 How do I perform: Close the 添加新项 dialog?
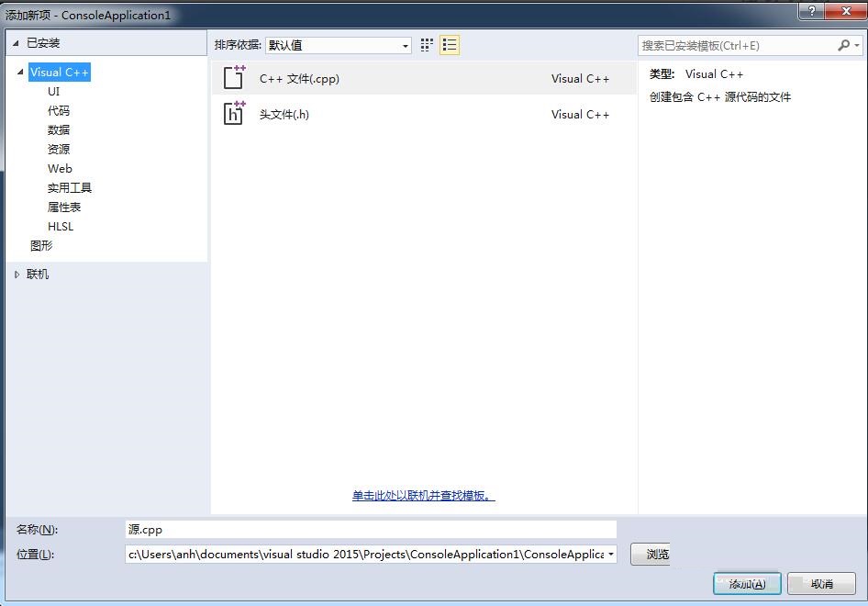(846, 10)
